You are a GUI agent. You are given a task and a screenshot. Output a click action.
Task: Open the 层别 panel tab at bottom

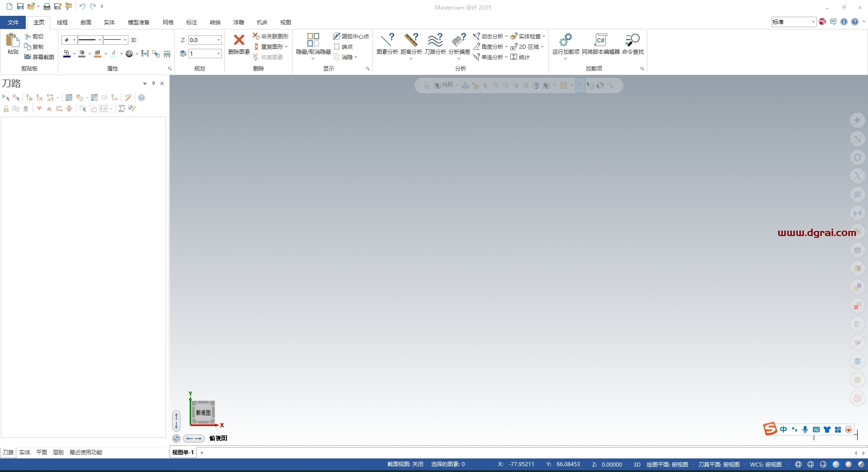pyautogui.click(x=58, y=453)
